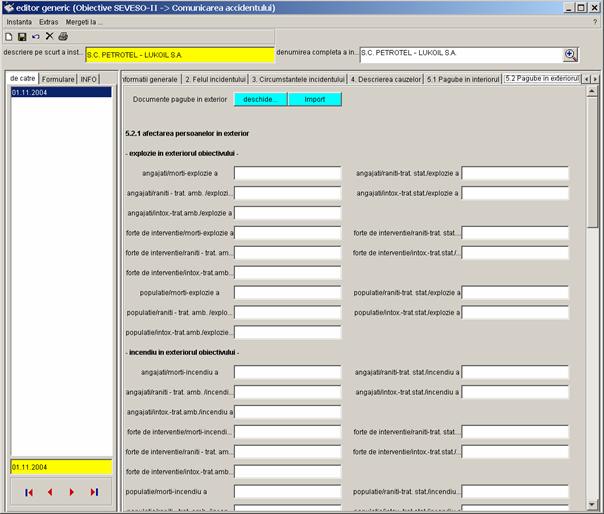The height and width of the screenshot is (514, 604).
Task: Jump to first record with navigation arrow
Action: 29,492
